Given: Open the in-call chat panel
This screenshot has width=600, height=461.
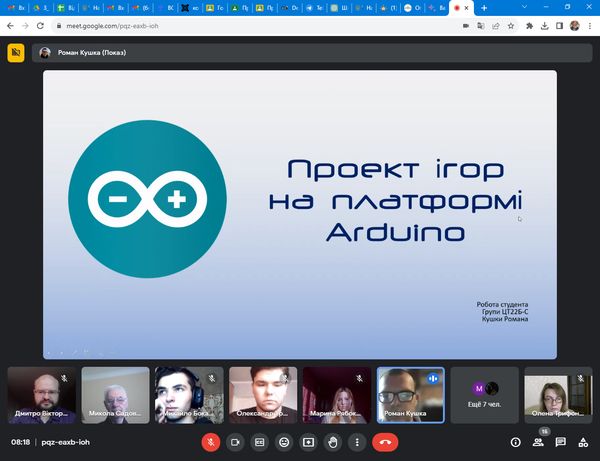Looking at the screenshot, I should pyautogui.click(x=561, y=441).
